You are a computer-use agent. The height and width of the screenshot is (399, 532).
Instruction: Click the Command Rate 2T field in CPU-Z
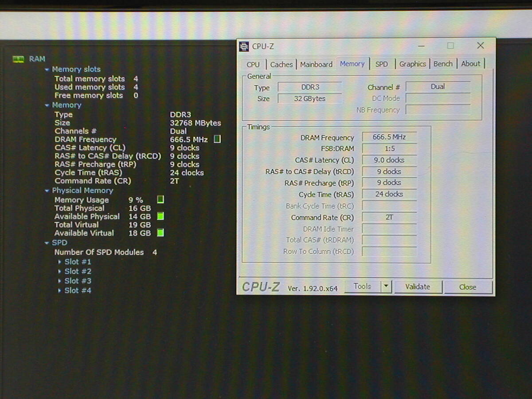[x=389, y=217]
